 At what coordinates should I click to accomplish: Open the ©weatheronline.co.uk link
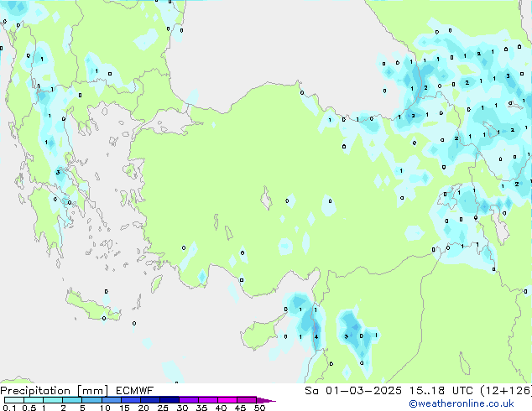pyautogui.click(x=462, y=403)
